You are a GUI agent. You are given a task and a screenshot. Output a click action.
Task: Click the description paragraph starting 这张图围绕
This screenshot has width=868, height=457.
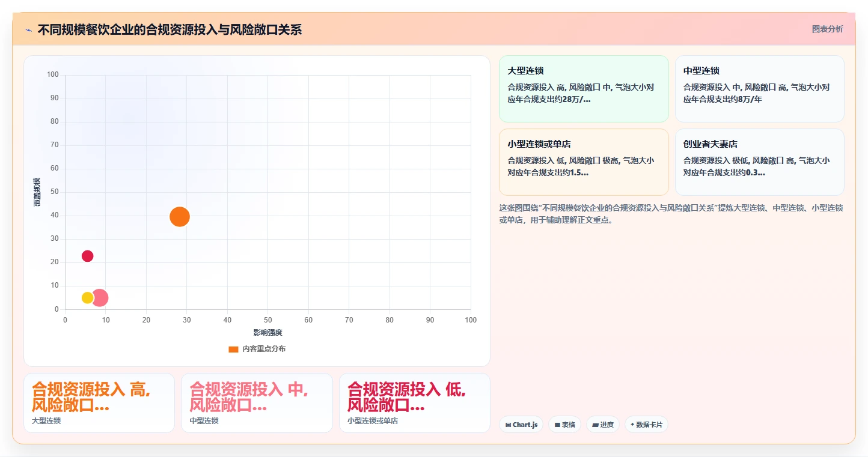click(x=671, y=214)
